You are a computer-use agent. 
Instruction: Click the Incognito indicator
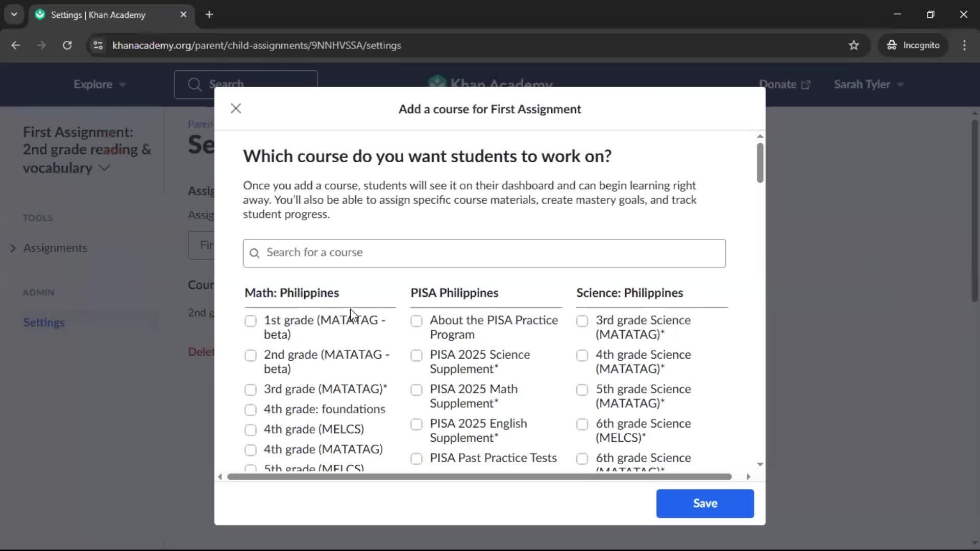(913, 45)
